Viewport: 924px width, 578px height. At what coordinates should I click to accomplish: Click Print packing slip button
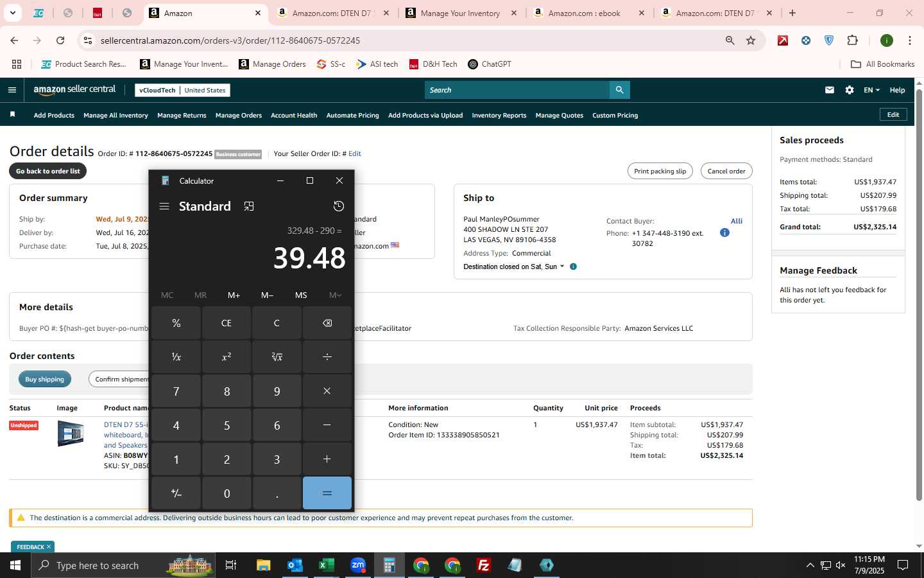pyautogui.click(x=660, y=171)
